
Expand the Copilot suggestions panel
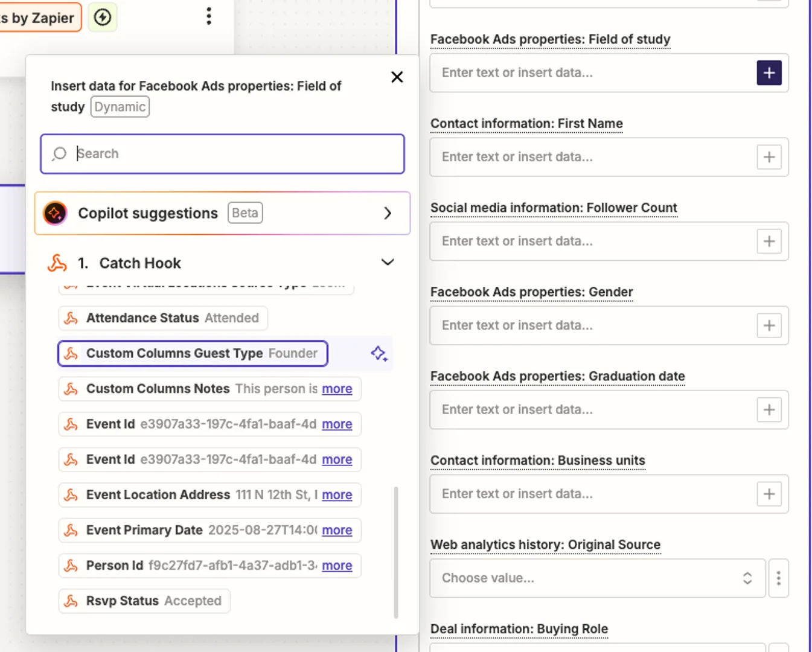388,213
